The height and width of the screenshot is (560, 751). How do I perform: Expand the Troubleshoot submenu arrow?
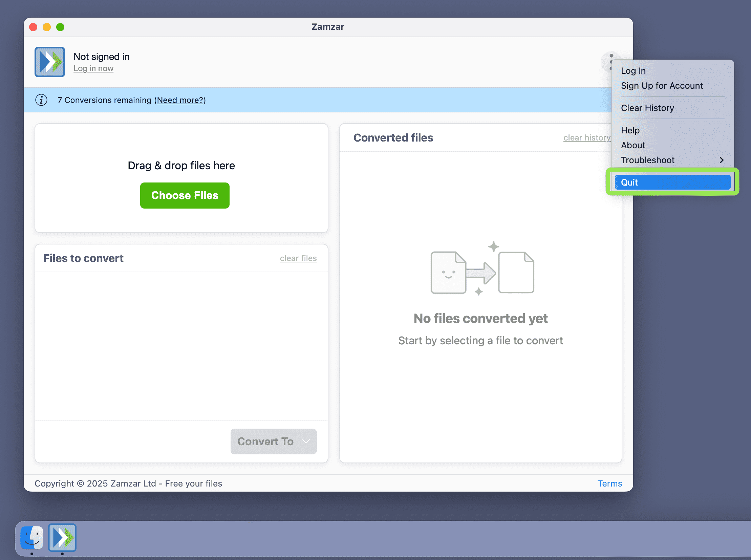(x=721, y=160)
